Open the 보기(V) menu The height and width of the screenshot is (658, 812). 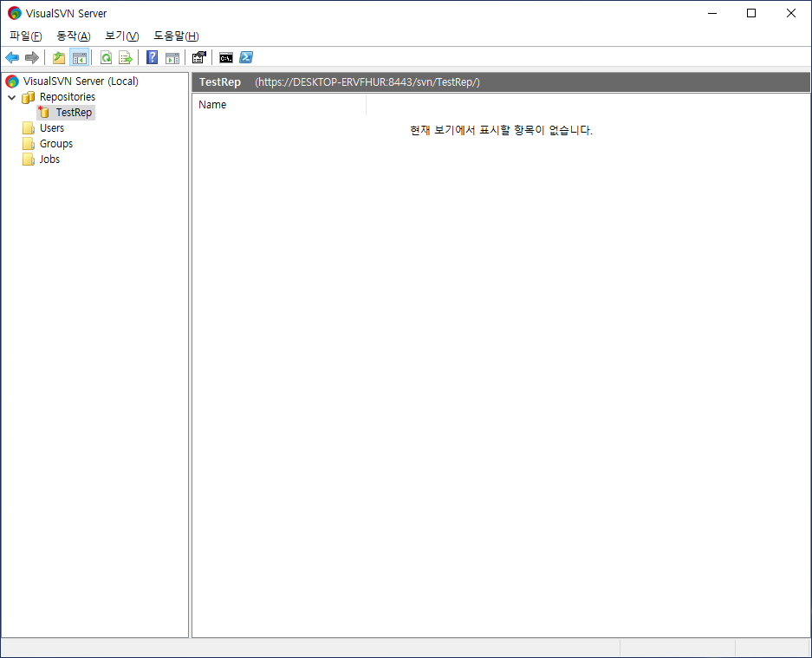(x=121, y=36)
